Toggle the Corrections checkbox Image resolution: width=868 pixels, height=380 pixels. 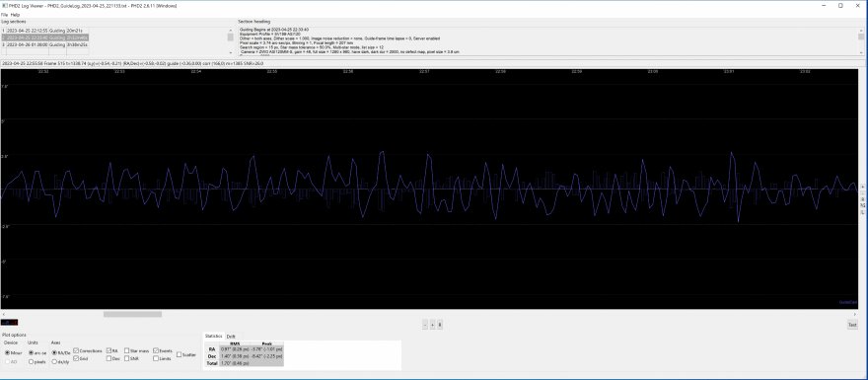(76, 350)
